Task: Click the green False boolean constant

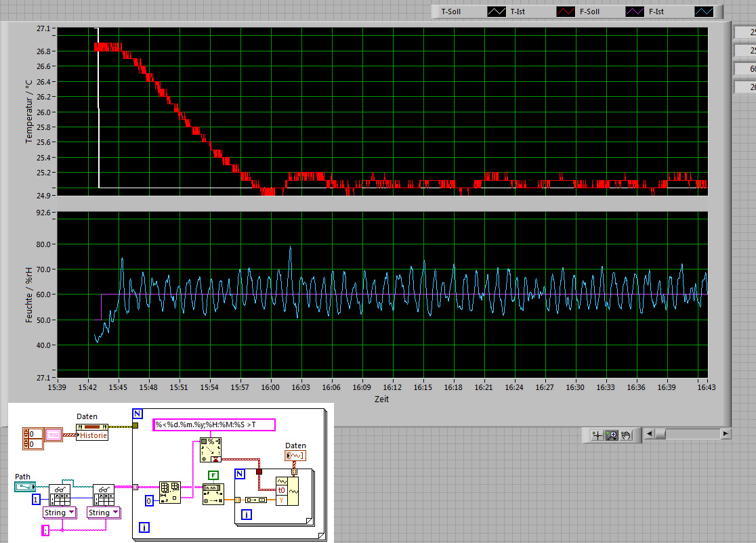Action: [213, 475]
